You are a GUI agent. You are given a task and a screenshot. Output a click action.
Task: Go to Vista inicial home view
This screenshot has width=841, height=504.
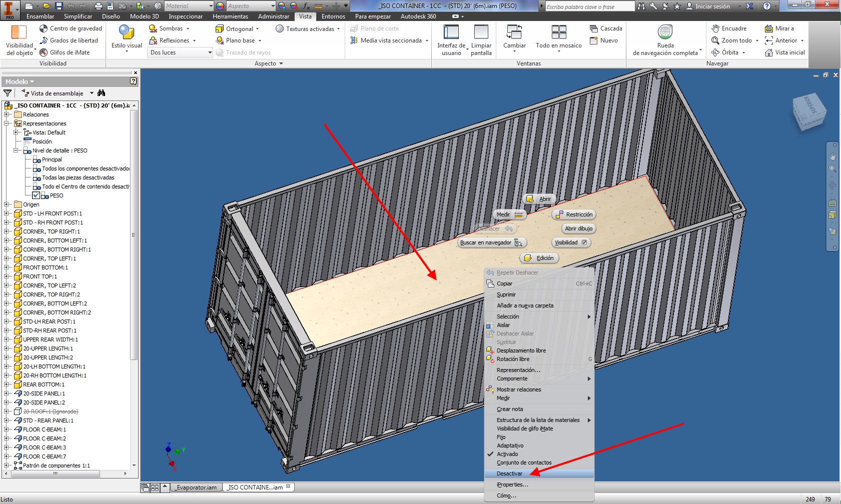point(785,52)
